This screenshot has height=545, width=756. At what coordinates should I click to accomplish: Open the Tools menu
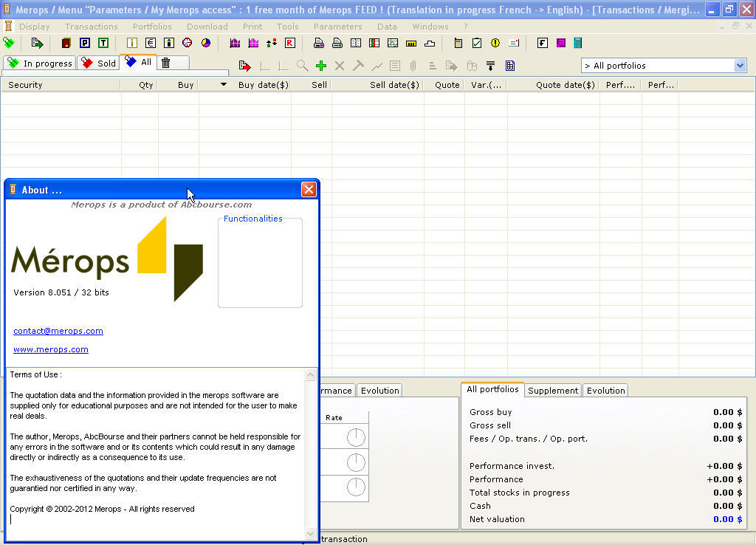(288, 27)
